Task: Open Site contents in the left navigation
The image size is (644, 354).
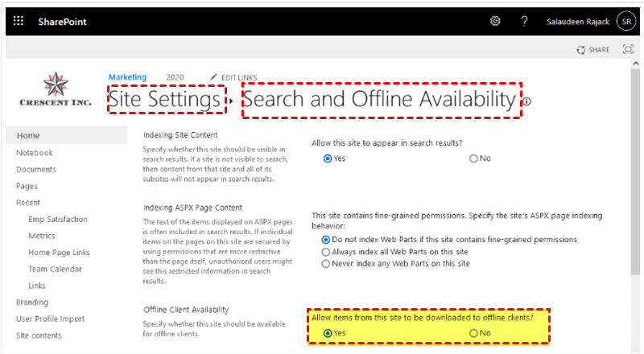Action: (39, 335)
